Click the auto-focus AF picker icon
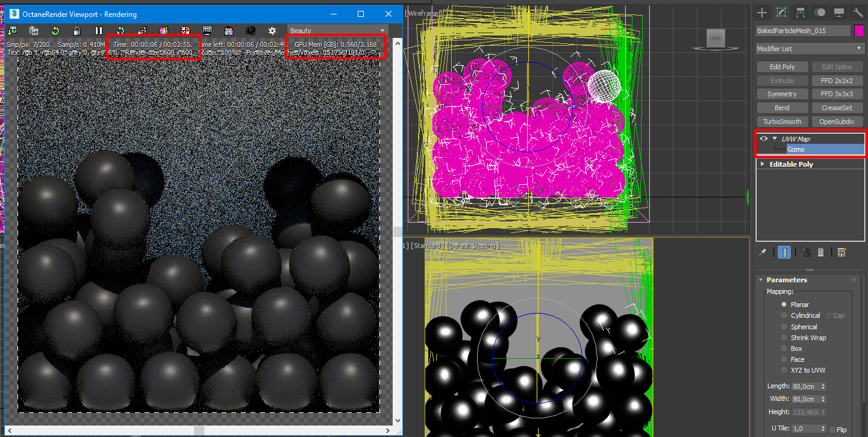The width and height of the screenshot is (868, 437). coord(142,31)
